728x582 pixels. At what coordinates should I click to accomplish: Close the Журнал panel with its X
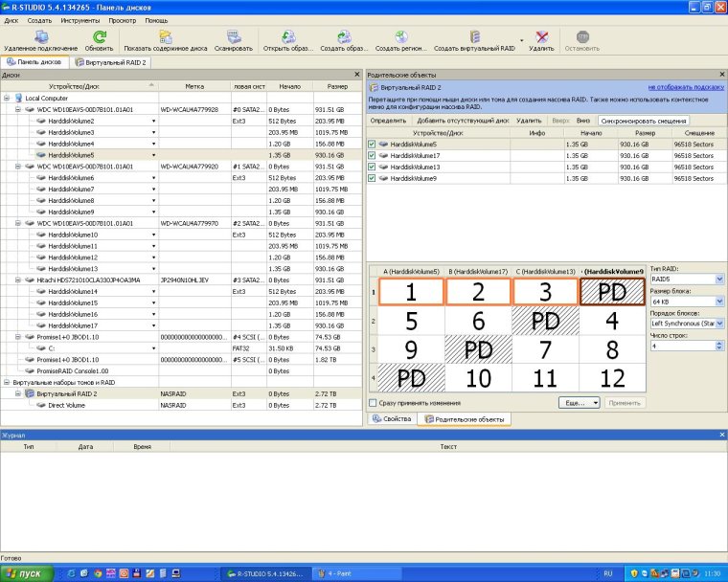coord(722,435)
